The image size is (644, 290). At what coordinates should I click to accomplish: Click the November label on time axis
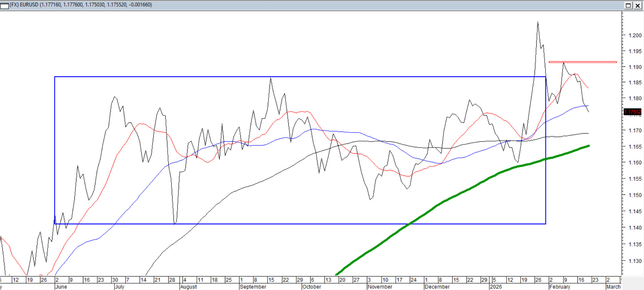380,287
